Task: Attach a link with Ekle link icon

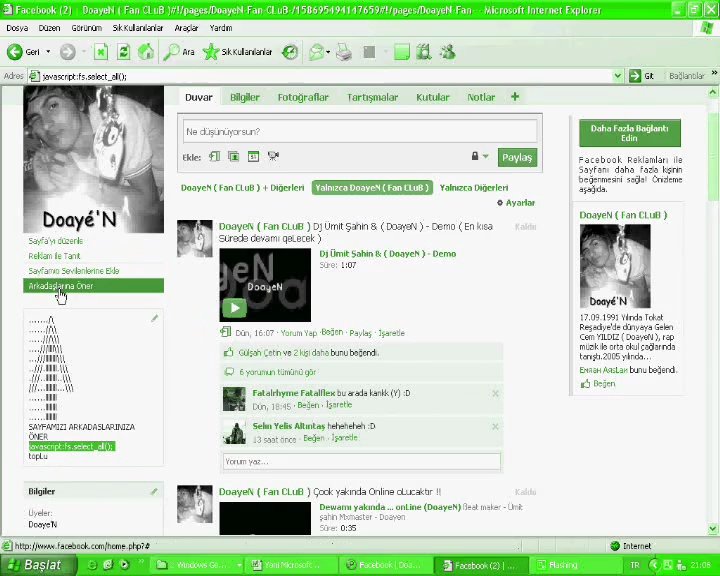Action: (214, 157)
